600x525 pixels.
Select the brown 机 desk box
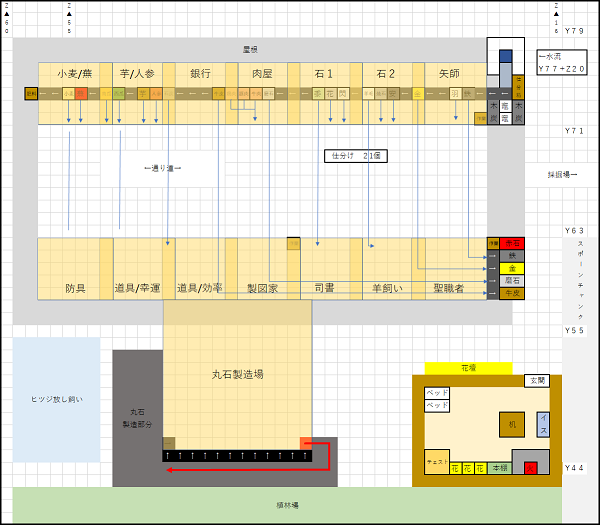512,424
